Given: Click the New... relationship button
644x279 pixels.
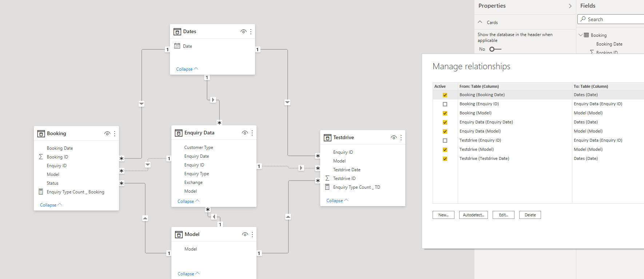Looking at the screenshot, I should point(444,215).
